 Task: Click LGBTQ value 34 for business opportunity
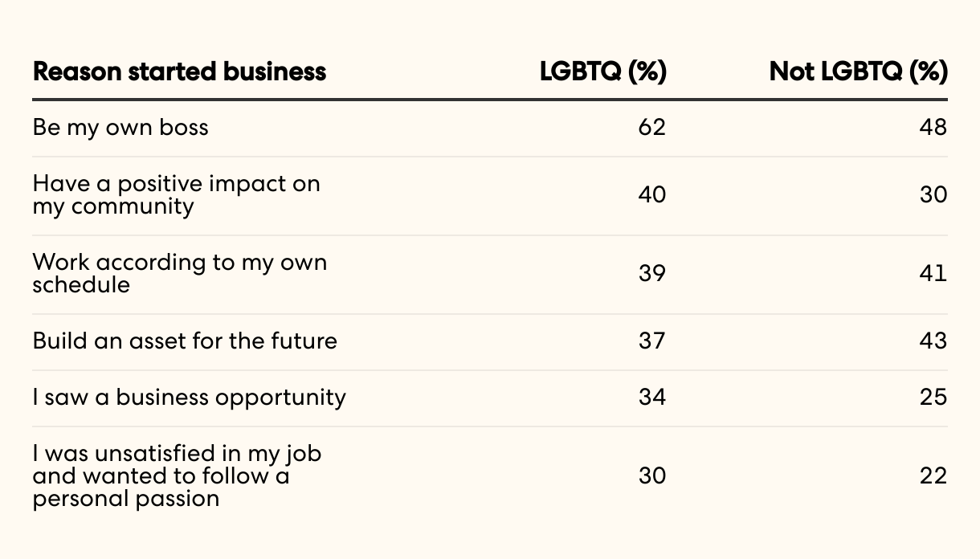[x=651, y=398]
